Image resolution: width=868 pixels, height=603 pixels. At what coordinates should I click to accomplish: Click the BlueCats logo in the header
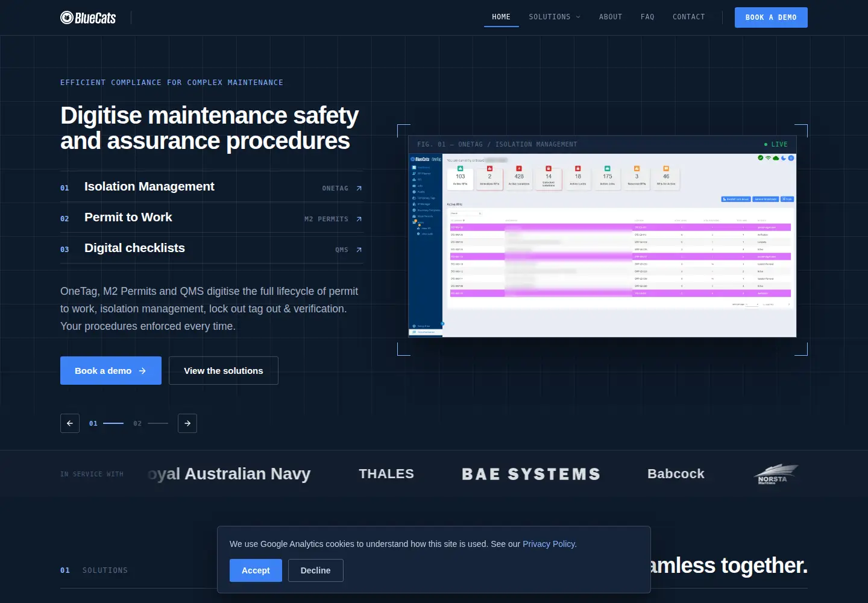[88, 17]
